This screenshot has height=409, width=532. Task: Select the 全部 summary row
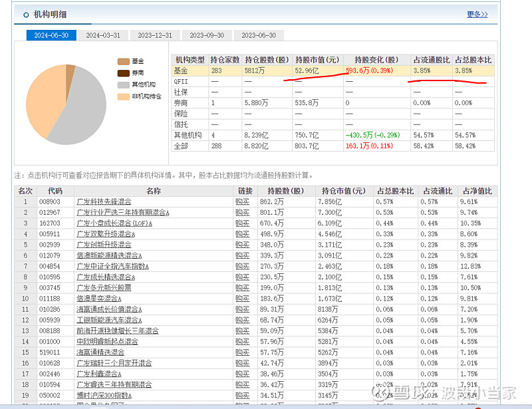333,146
